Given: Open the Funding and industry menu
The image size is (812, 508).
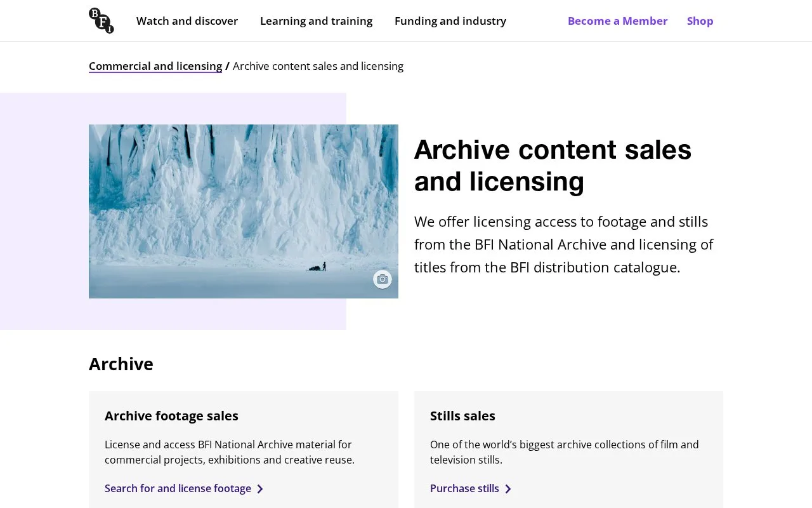Looking at the screenshot, I should click(450, 21).
